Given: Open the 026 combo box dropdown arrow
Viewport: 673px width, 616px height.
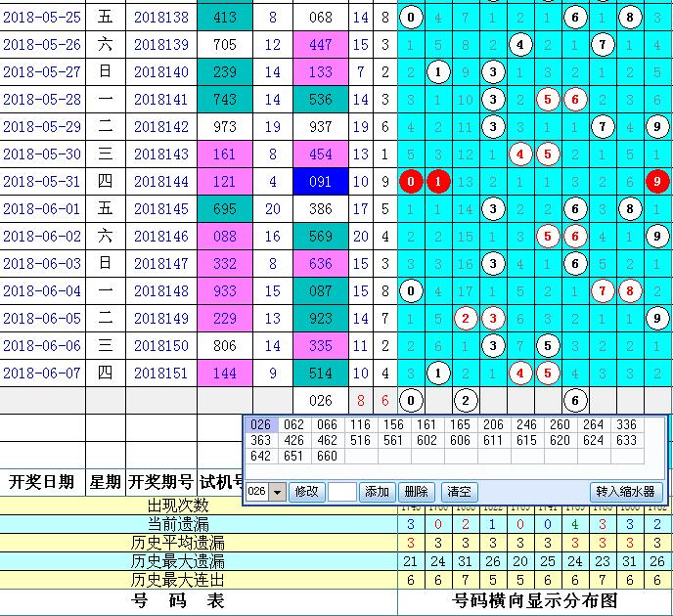Looking at the screenshot, I should click(x=277, y=492).
